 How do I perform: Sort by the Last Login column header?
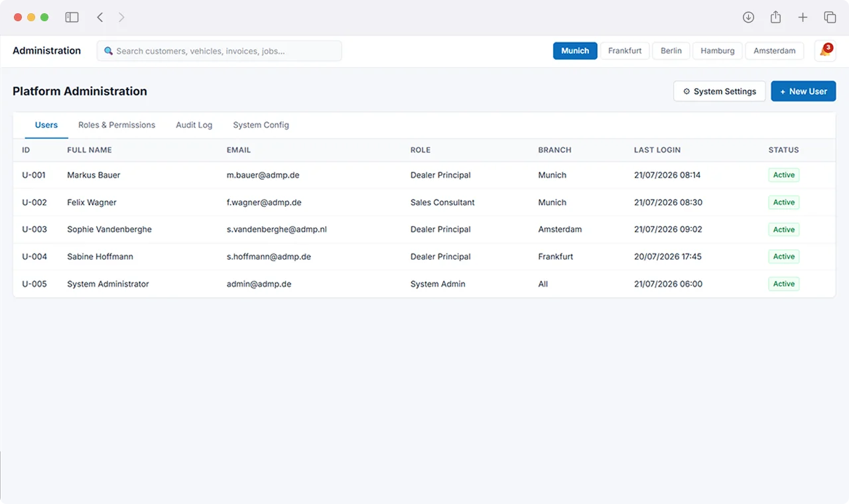[657, 150]
